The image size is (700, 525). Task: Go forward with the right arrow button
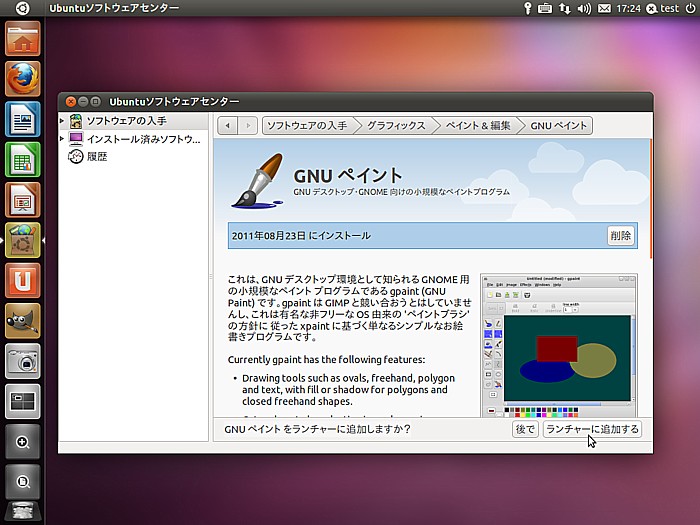click(x=248, y=125)
